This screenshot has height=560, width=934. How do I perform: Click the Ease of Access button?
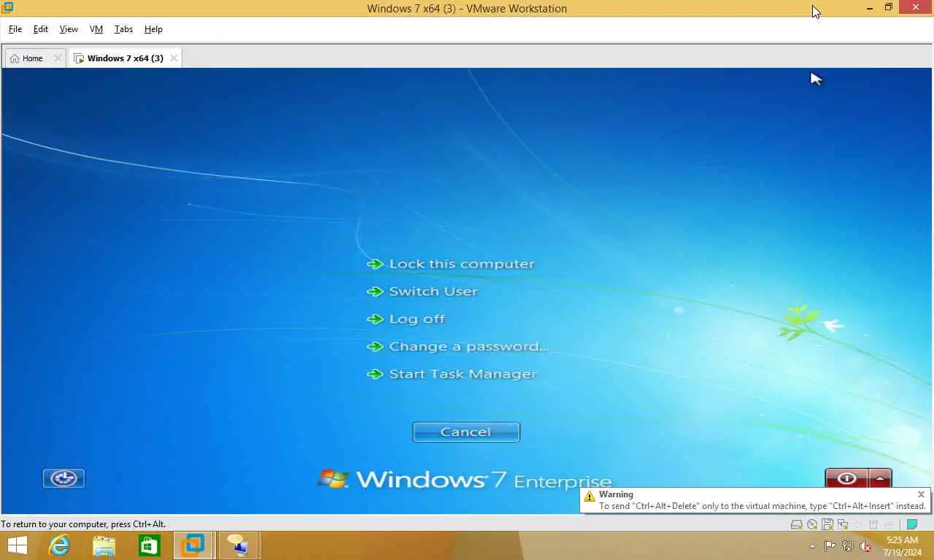click(x=63, y=478)
